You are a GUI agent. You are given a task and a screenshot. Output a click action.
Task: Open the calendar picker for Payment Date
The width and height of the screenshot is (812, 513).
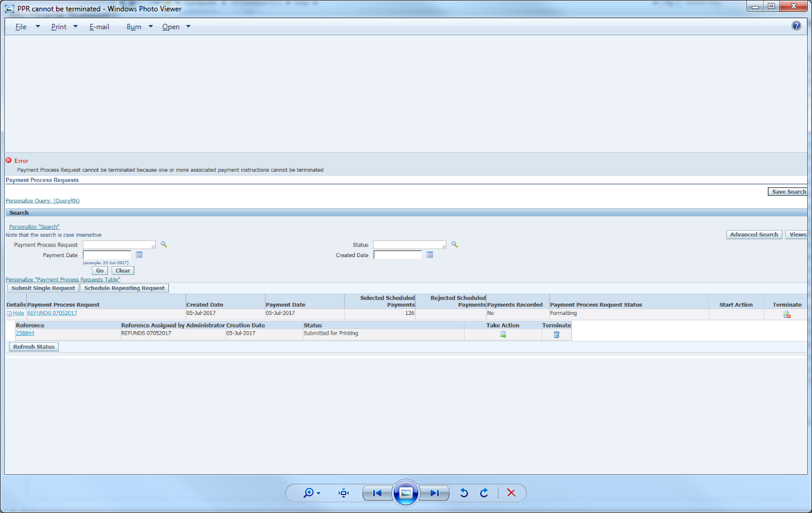(x=139, y=255)
